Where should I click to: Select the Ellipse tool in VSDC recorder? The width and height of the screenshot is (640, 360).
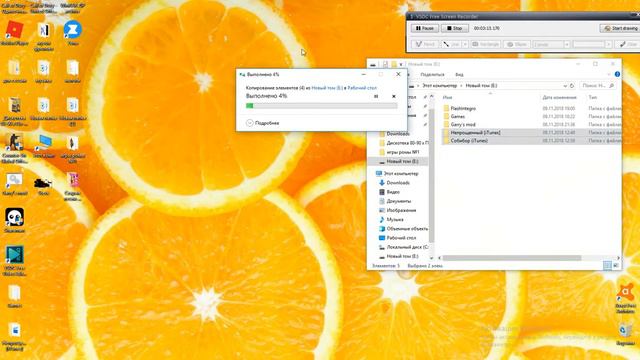[x=516, y=44]
